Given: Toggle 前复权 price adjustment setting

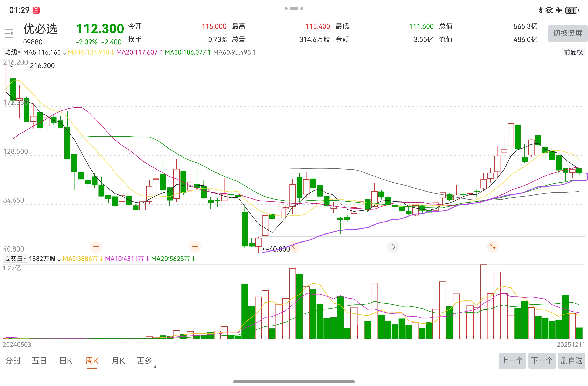Looking at the screenshot, I should pyautogui.click(x=573, y=52).
